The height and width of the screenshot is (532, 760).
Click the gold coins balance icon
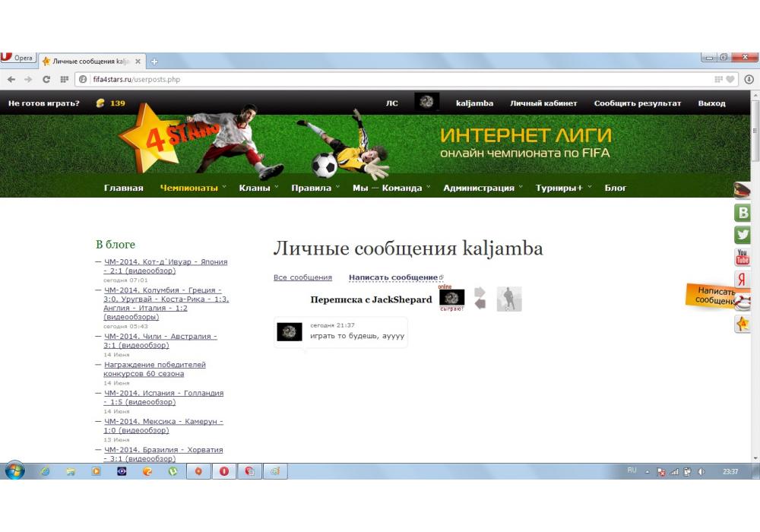(x=100, y=103)
